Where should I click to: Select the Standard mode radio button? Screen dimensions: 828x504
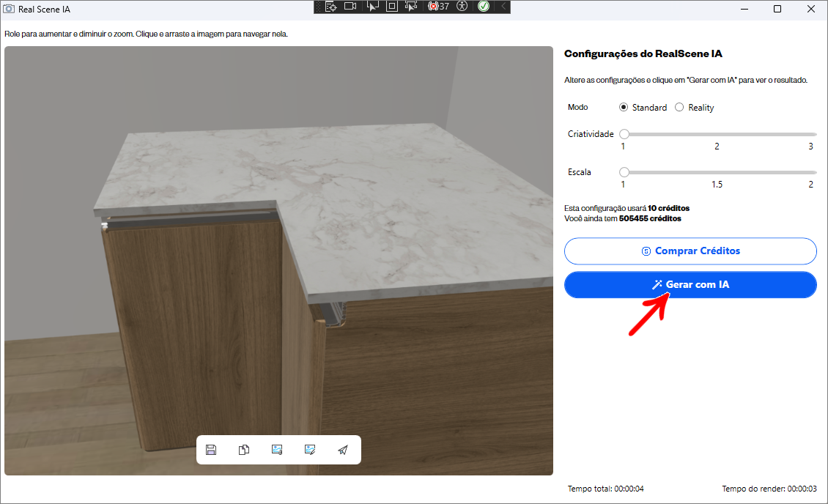pyautogui.click(x=624, y=108)
